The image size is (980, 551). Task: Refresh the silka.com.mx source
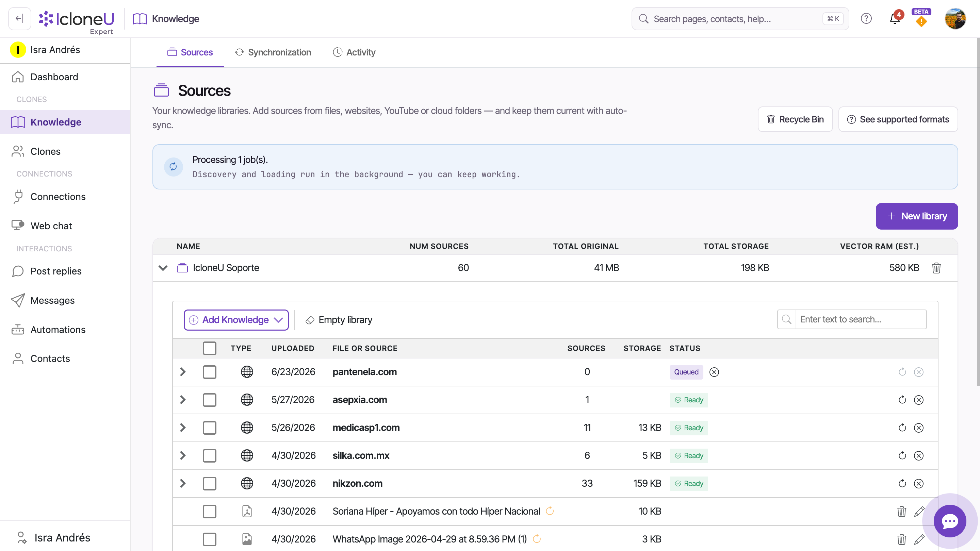[902, 455]
